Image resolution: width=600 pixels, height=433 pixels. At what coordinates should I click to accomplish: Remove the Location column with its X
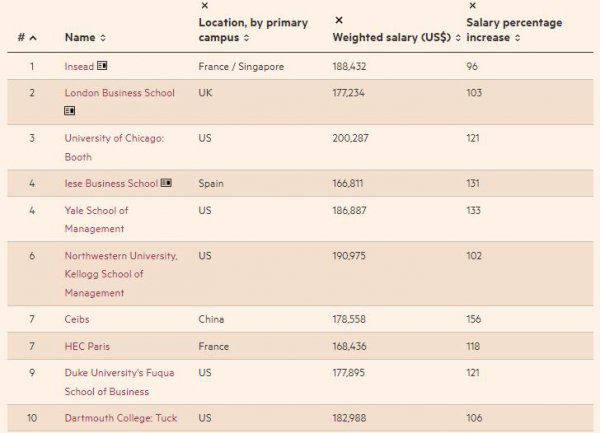[204, 6]
